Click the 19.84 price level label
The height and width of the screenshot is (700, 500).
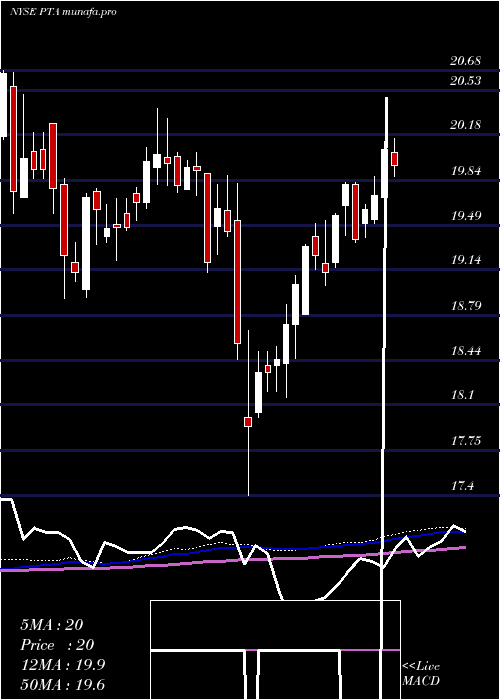tap(466, 171)
